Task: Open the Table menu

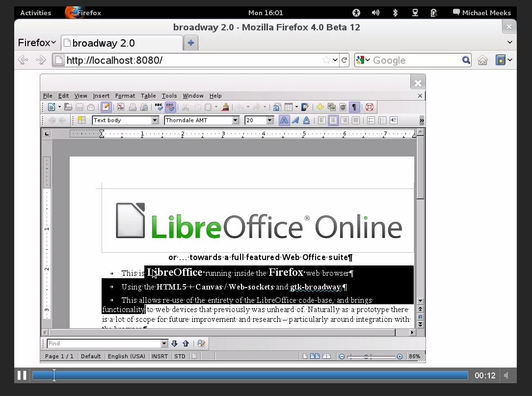Action: (x=148, y=96)
